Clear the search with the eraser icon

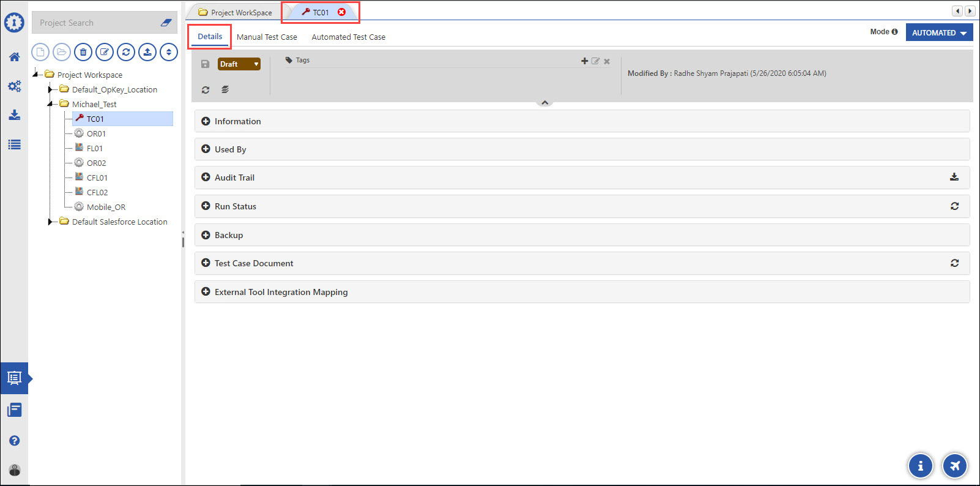[166, 23]
